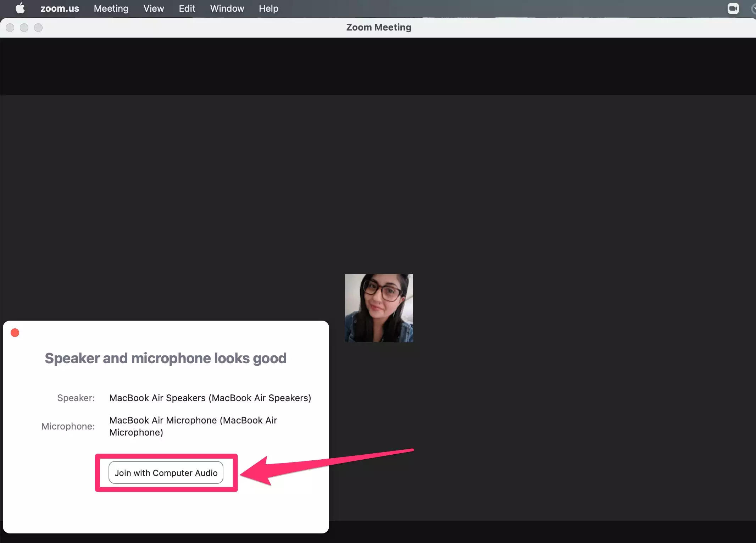
Task: Open the Meeting menu
Action: (x=111, y=8)
